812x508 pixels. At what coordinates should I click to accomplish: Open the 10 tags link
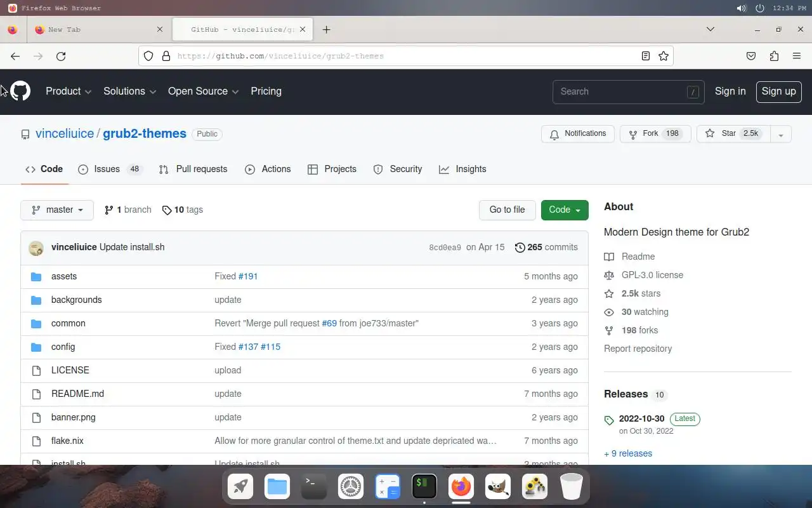coord(183,210)
